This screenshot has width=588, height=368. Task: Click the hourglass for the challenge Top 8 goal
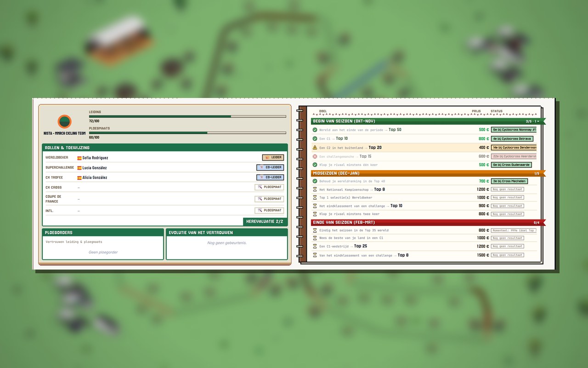(315, 255)
